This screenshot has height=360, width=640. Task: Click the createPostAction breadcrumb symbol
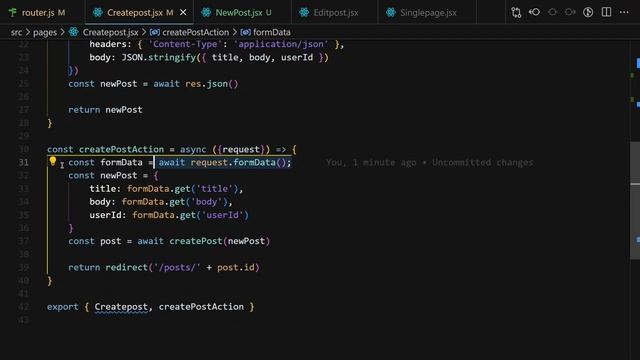196,32
